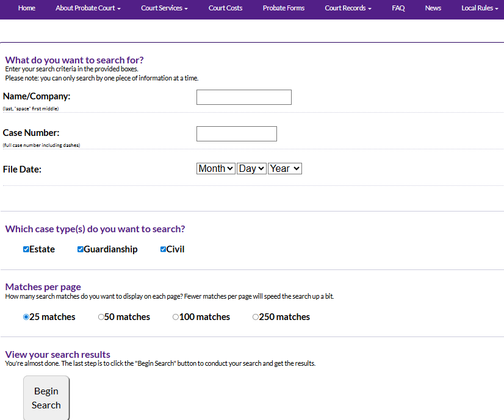Open the Home page link

point(27,8)
